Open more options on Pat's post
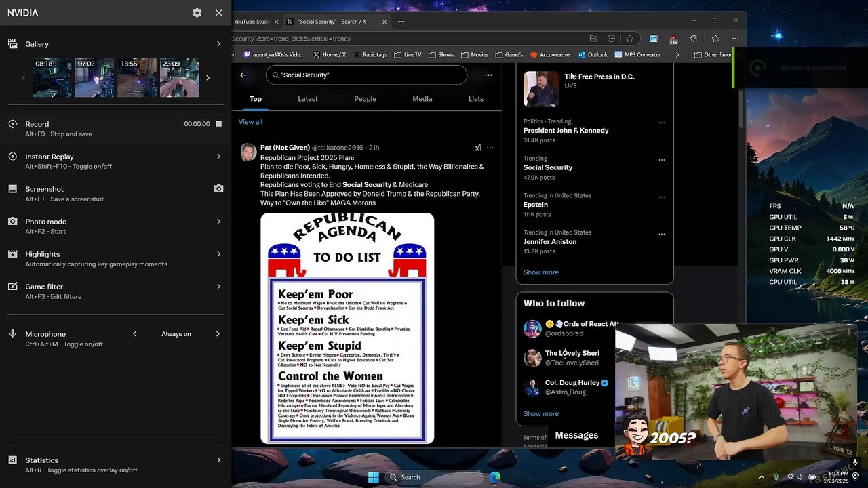 490,148
